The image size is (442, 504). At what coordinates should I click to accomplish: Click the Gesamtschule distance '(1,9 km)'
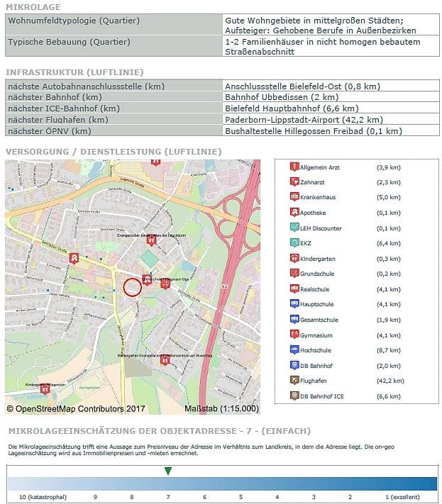pos(389,320)
